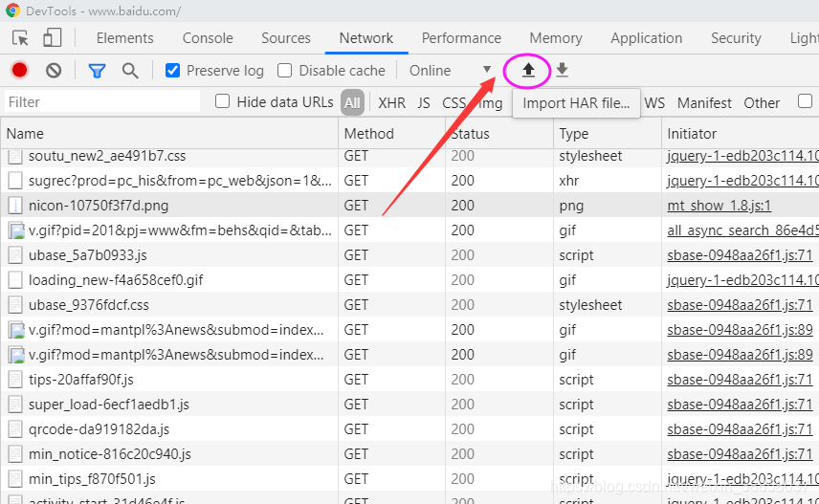Stop recording network log with red button
Image resolution: width=819 pixels, height=504 pixels.
(20, 70)
